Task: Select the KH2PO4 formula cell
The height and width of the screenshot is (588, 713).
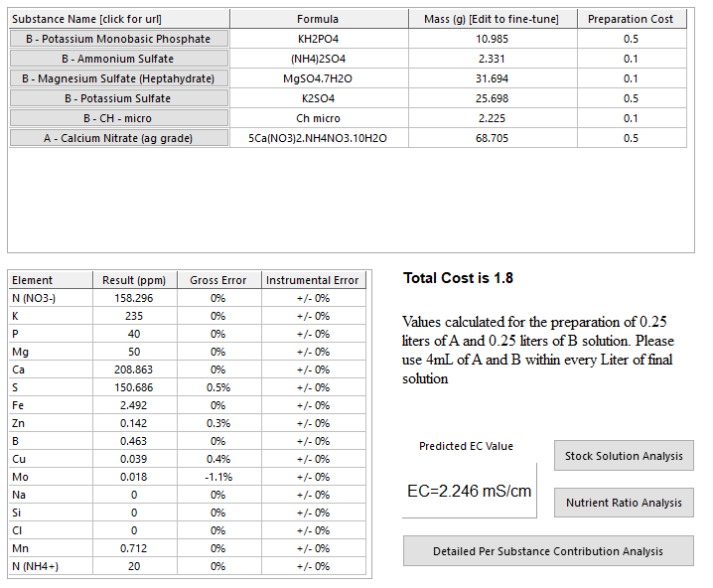Action: pos(319,39)
